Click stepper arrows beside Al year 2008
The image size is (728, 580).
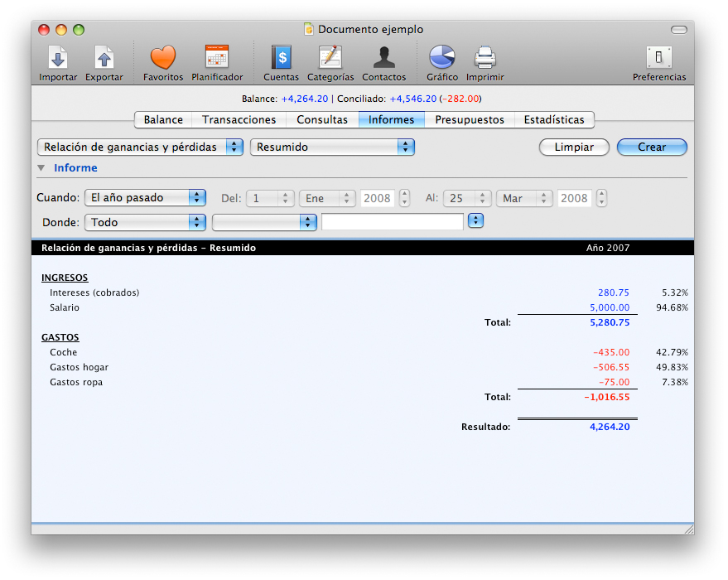click(602, 198)
